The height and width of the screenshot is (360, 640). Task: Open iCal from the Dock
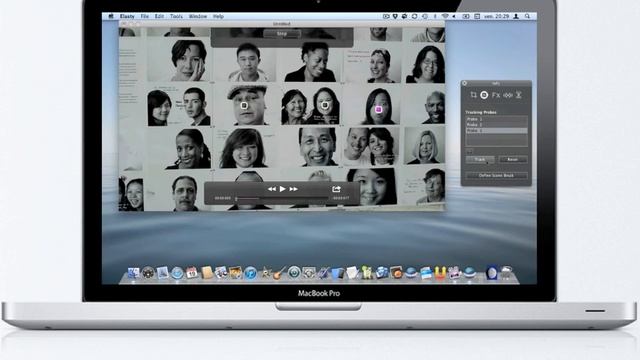click(x=191, y=273)
